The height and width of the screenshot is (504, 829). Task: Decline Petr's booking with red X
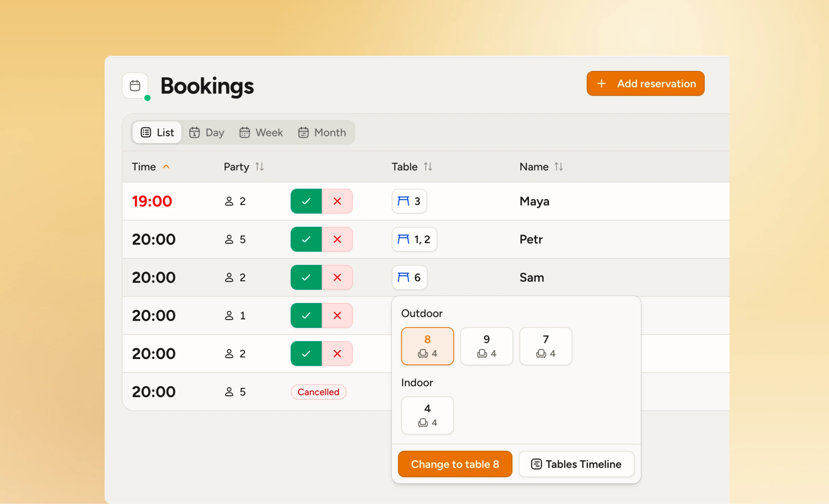(337, 239)
